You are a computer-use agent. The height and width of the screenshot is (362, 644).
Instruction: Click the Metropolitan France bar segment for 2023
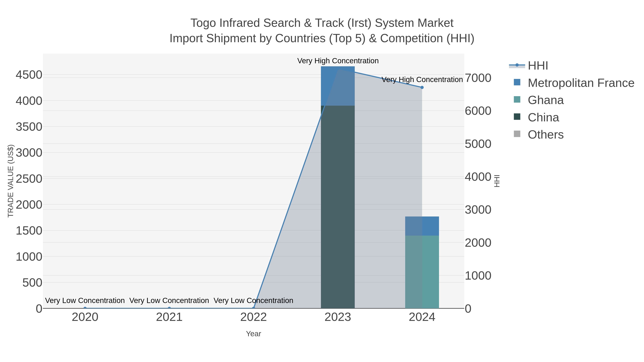pos(338,86)
